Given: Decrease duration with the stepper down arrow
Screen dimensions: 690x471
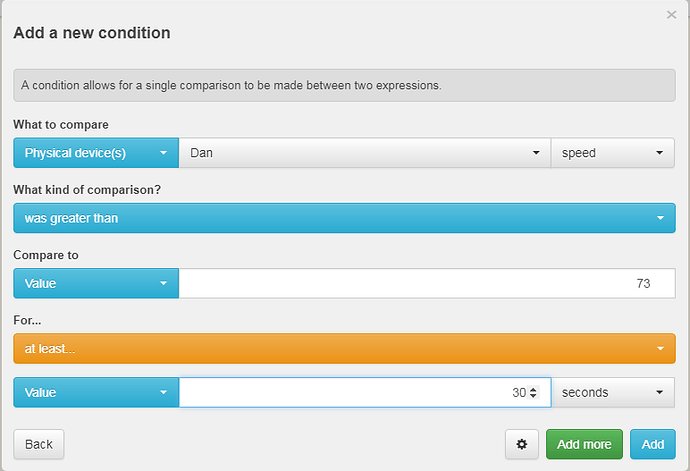Looking at the screenshot, I should coord(533,395).
